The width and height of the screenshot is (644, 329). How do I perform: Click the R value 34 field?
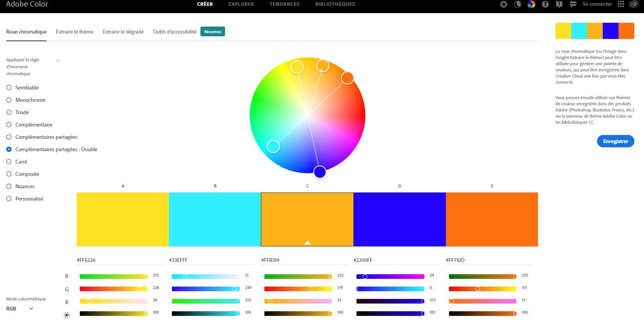[432, 275]
